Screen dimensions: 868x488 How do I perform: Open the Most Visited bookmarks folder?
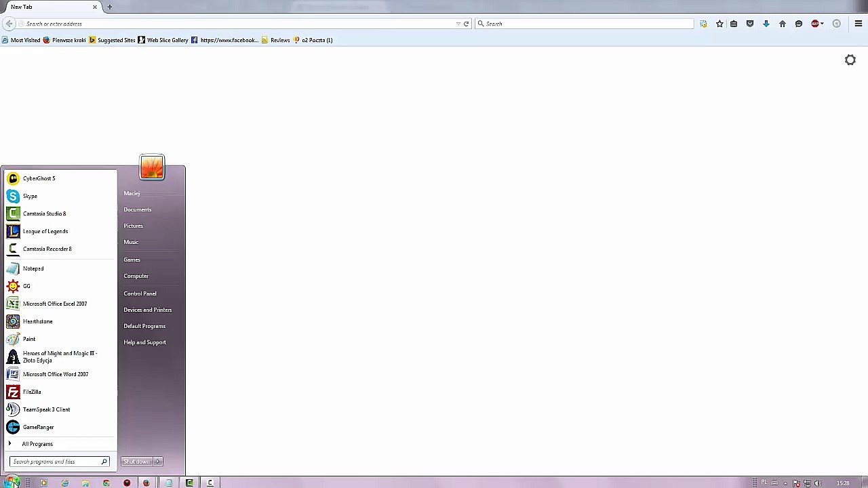21,40
